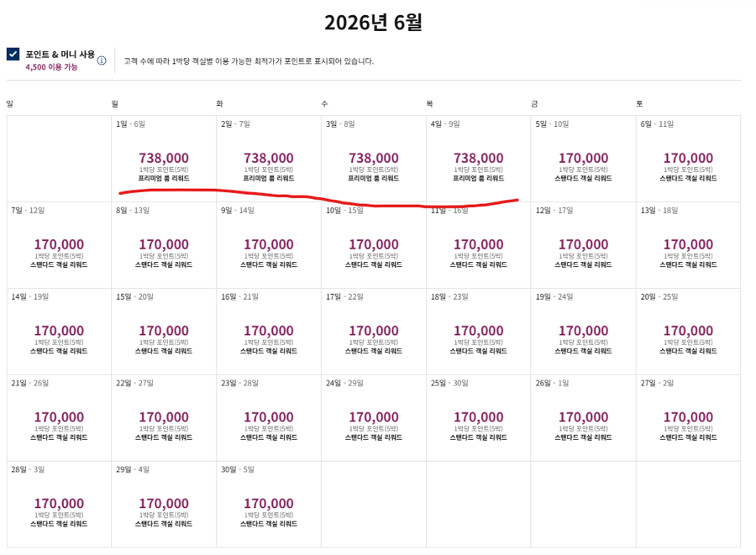Select 5일 - 10일 스탠다드 객실 리워드
756x555 pixels.
coord(583,159)
